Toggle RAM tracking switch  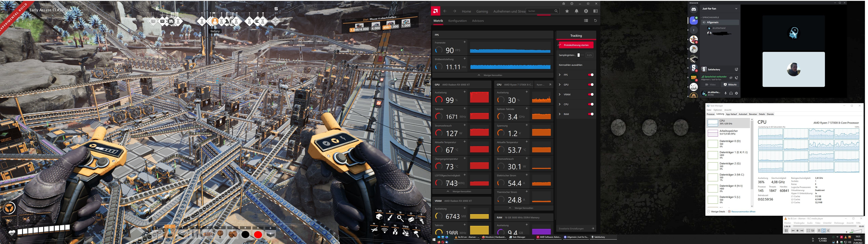pyautogui.click(x=591, y=114)
